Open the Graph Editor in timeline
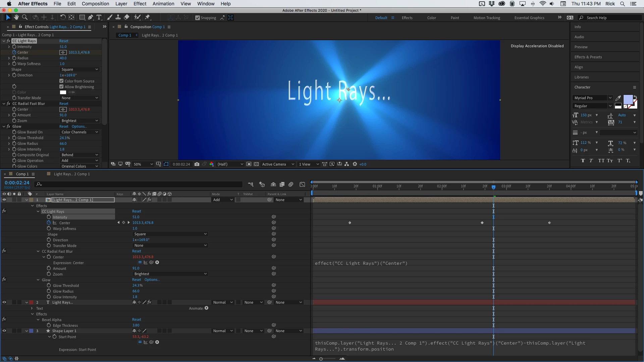 pyautogui.click(x=302, y=184)
